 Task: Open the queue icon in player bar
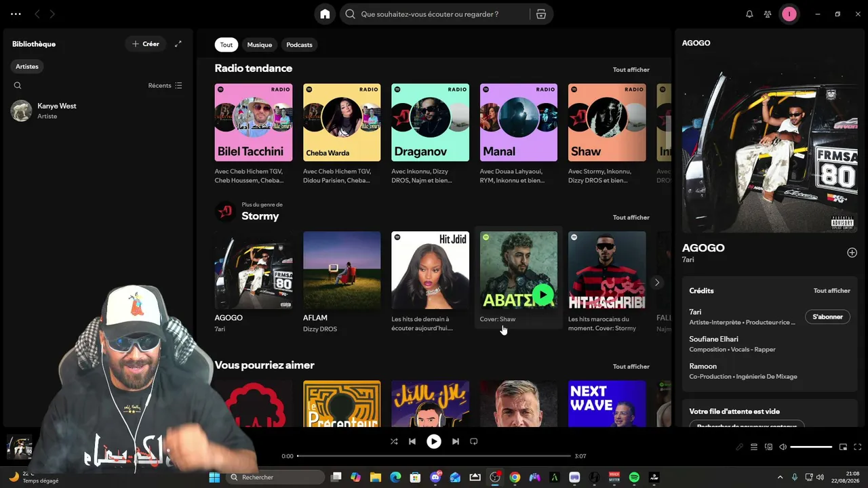tap(753, 447)
